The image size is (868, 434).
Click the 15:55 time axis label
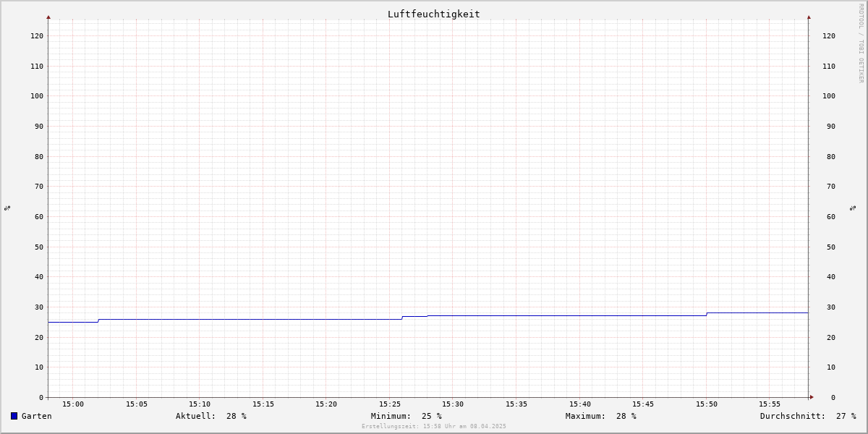coord(770,404)
